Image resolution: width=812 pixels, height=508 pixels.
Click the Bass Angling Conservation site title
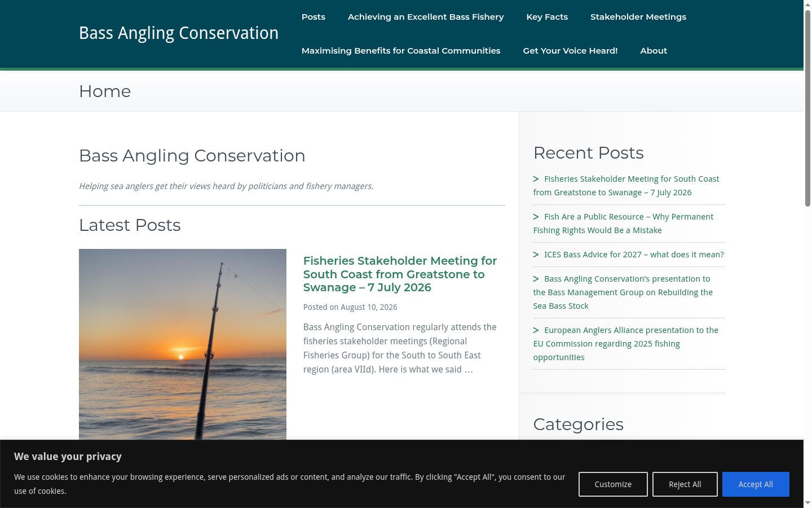point(179,33)
